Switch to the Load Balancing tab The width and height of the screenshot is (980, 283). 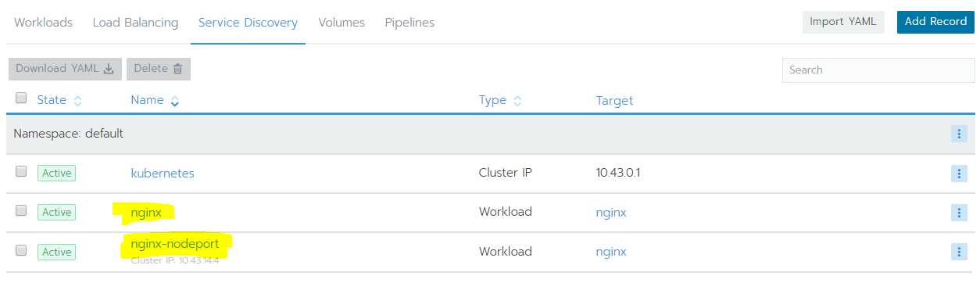point(135,23)
